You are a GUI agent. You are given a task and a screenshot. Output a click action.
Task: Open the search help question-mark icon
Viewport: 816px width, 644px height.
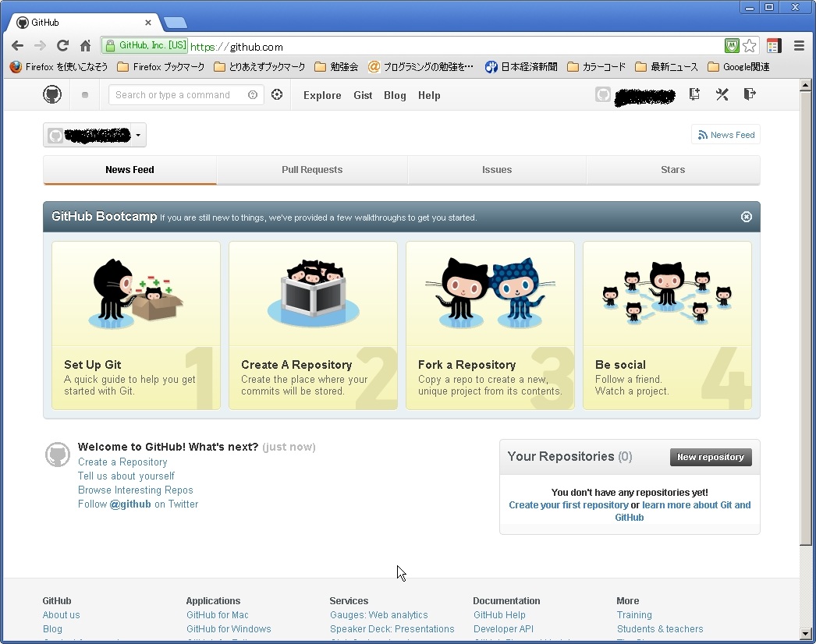[253, 94]
